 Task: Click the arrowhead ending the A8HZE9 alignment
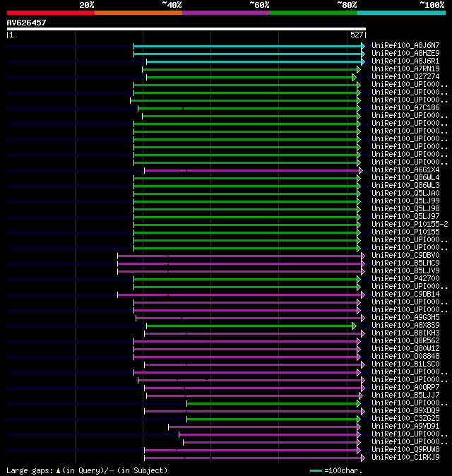[363, 54]
